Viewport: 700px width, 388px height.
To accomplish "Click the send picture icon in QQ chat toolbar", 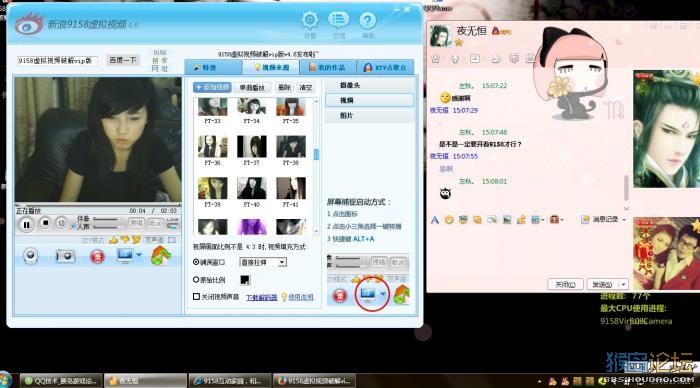I will [x=507, y=220].
